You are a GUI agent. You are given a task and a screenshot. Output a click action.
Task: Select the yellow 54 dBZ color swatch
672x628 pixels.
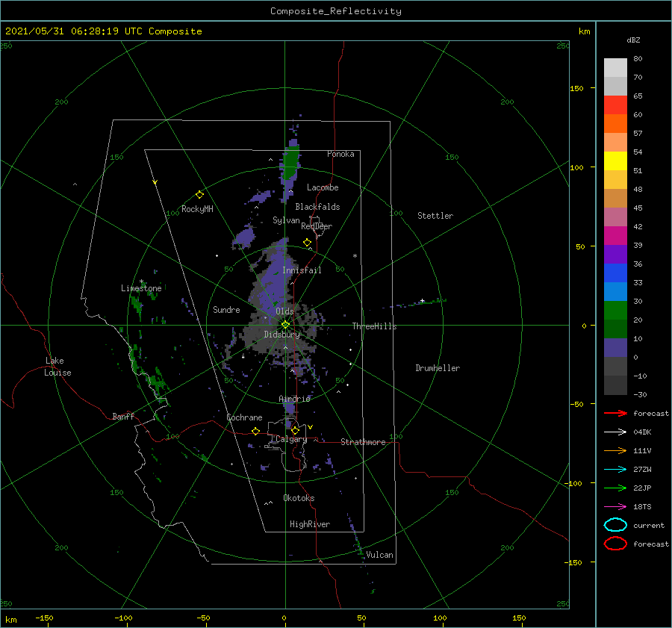615,161
